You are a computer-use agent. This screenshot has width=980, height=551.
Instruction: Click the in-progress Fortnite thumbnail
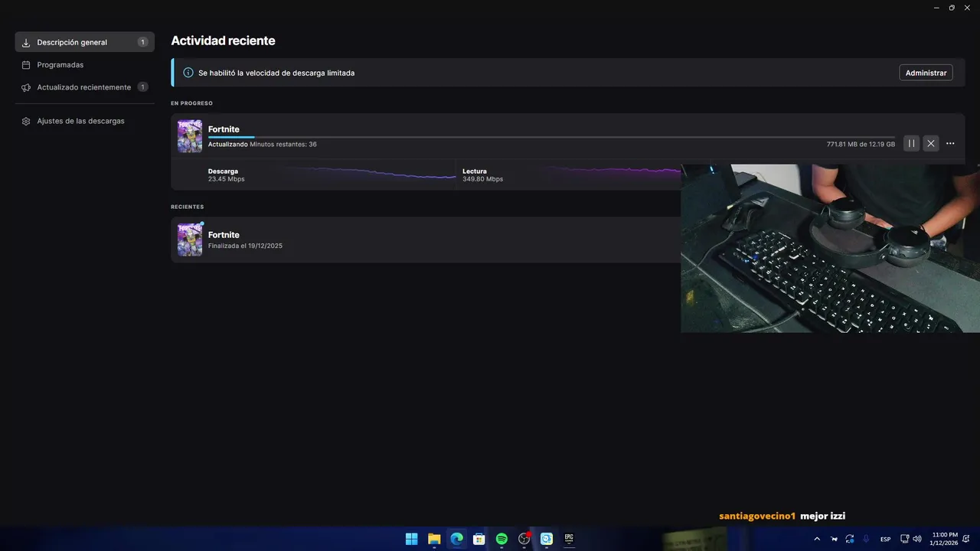[x=190, y=136]
